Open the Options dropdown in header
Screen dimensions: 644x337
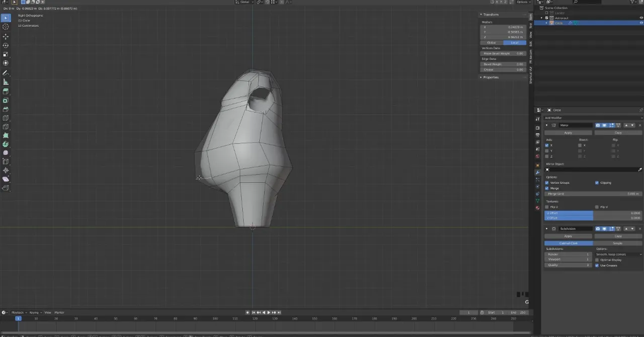pos(523,2)
